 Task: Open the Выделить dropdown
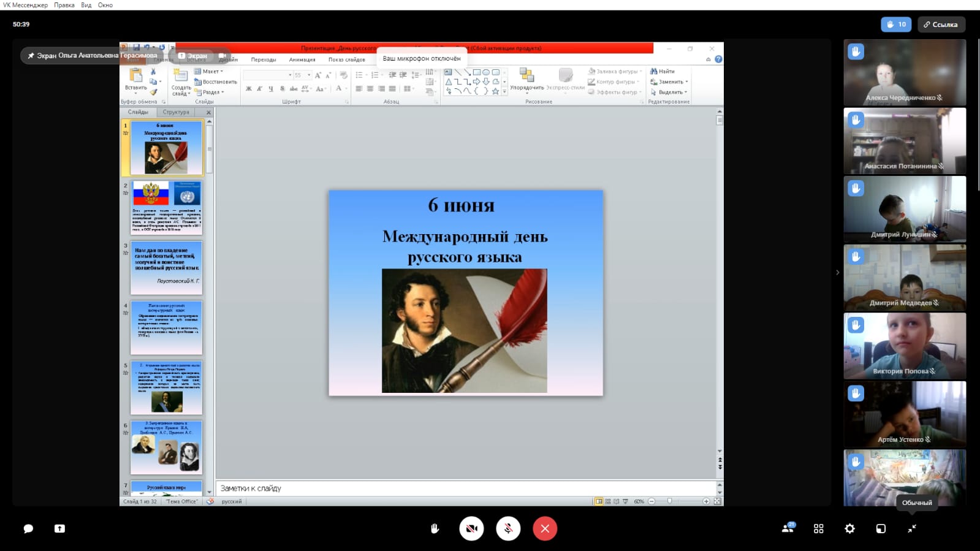[669, 92]
